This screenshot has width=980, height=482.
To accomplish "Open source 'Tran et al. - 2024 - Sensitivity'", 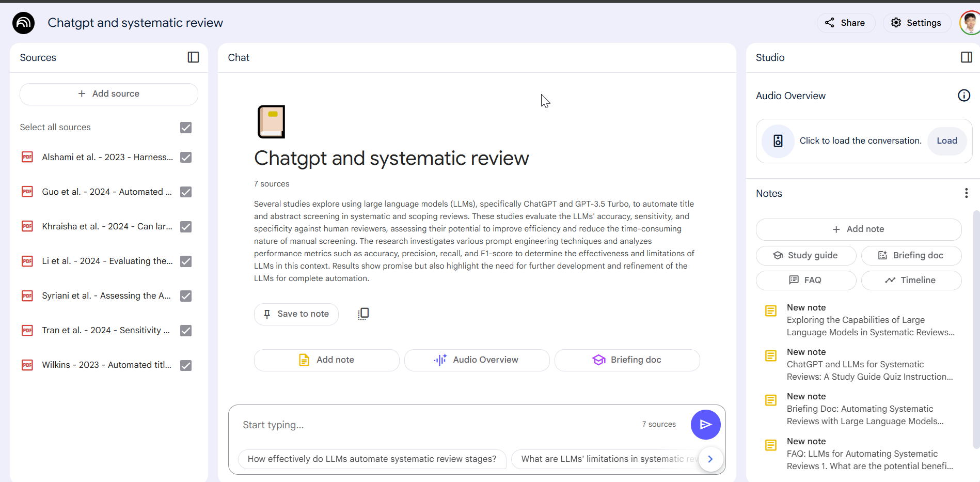I will pyautogui.click(x=106, y=330).
